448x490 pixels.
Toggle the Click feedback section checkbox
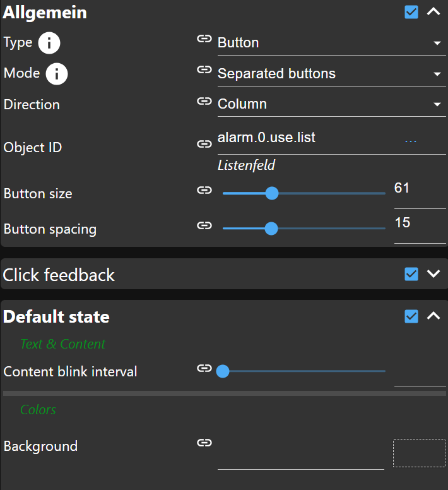pos(411,274)
